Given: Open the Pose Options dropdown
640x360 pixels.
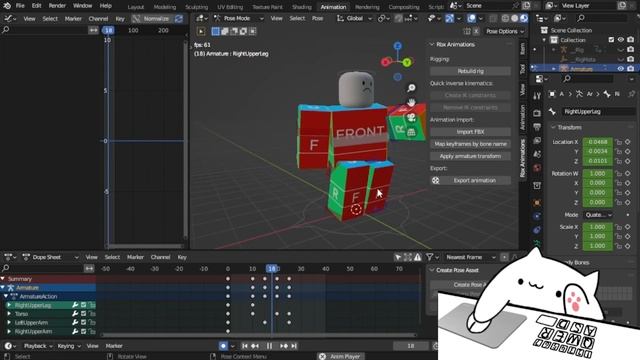Looking at the screenshot, I should tap(504, 31).
